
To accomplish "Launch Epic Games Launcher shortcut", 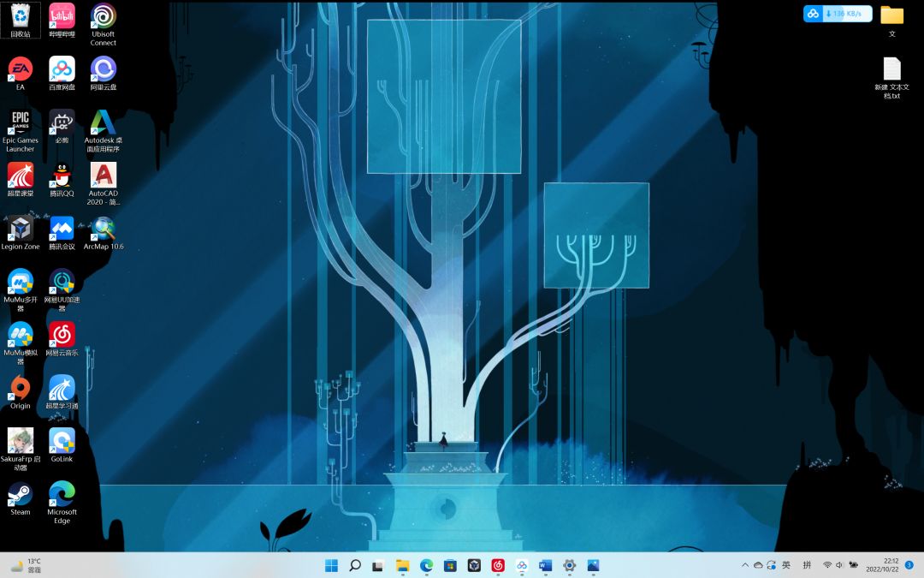I will point(20,131).
